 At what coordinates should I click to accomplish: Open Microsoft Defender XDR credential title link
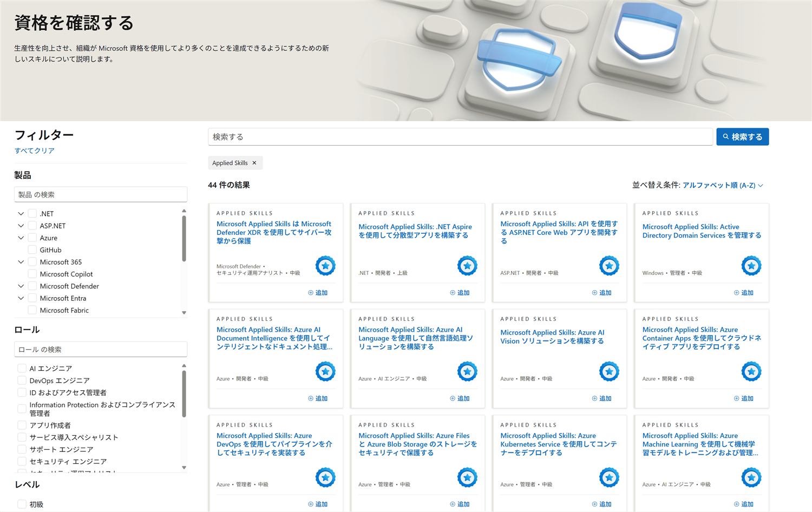pos(274,232)
